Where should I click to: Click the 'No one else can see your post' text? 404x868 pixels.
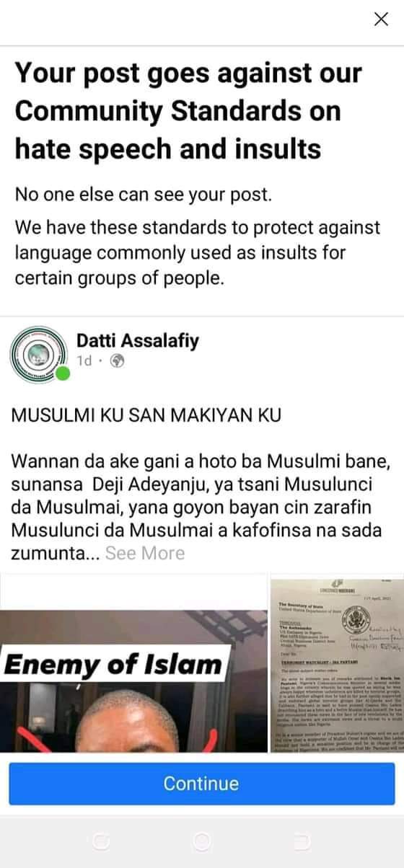(x=144, y=195)
